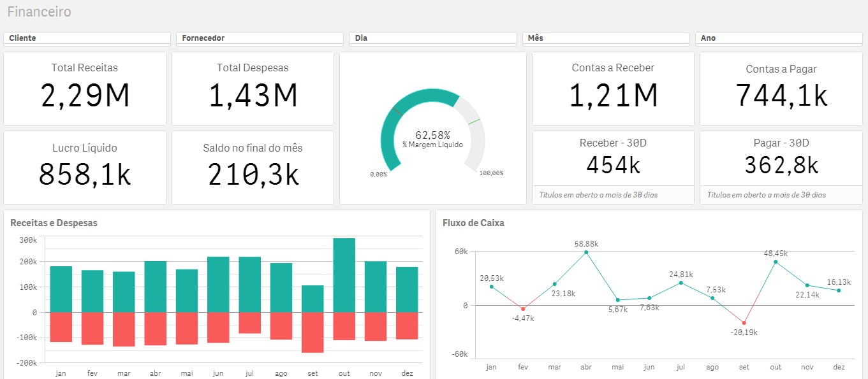868x379 pixels.
Task: Select the green out revenue bar
Action: 344,275
